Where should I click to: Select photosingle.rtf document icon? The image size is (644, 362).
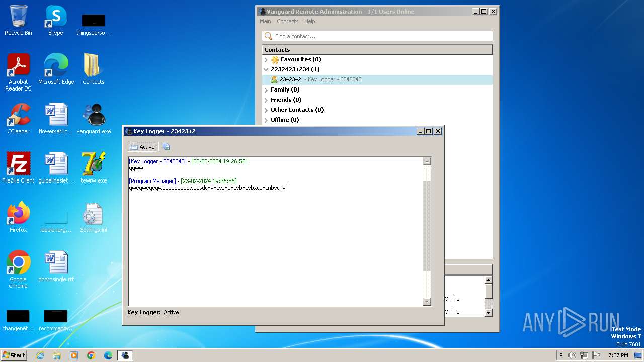coord(56,266)
